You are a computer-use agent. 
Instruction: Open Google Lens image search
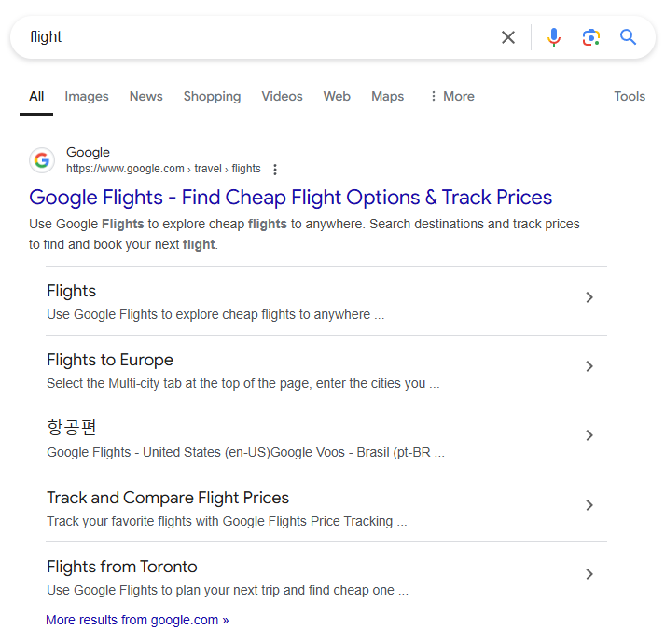point(590,37)
